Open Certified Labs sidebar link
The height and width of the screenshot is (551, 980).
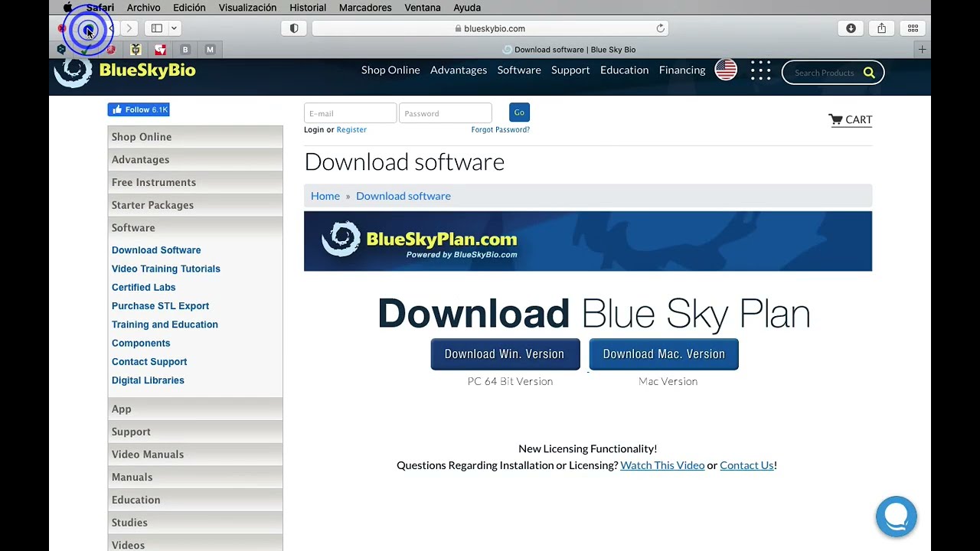coord(144,287)
